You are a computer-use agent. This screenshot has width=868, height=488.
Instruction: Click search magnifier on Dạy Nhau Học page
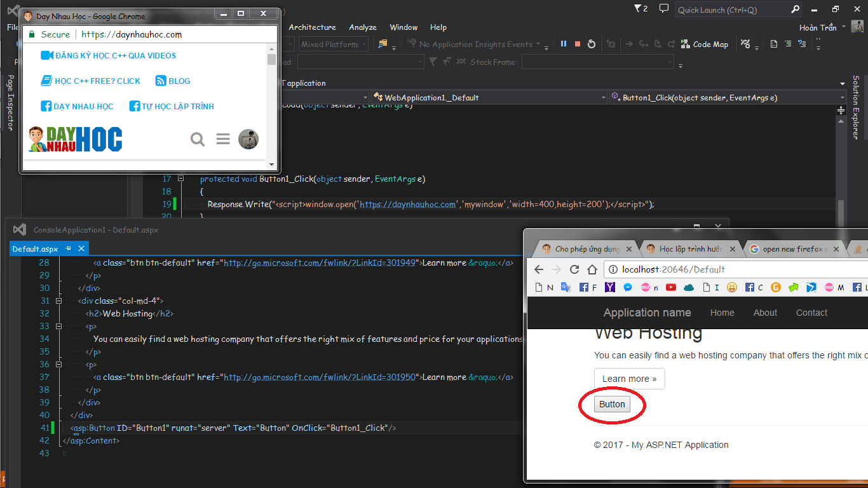(x=198, y=139)
